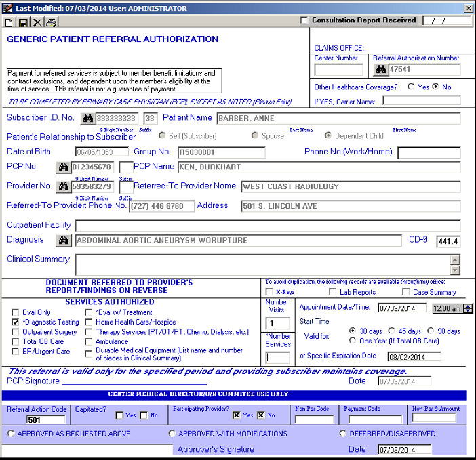
Task: Open Provider No. binoculars lookup
Action: pyautogui.click(x=64, y=186)
